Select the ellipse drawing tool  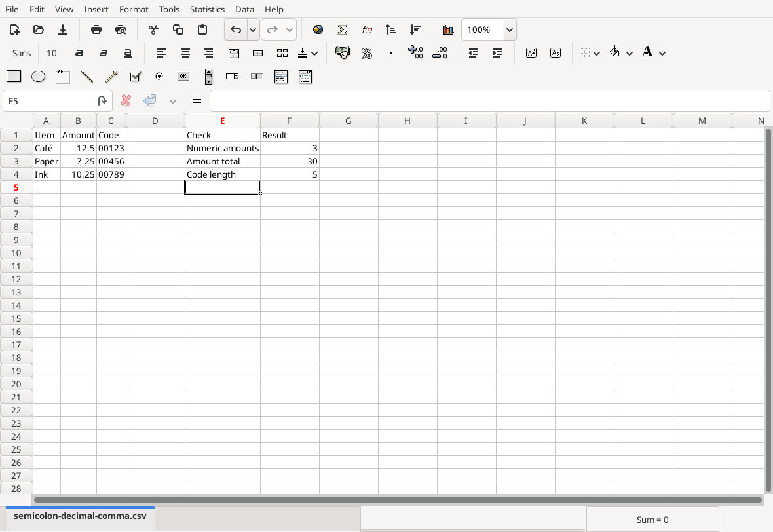[x=39, y=77]
